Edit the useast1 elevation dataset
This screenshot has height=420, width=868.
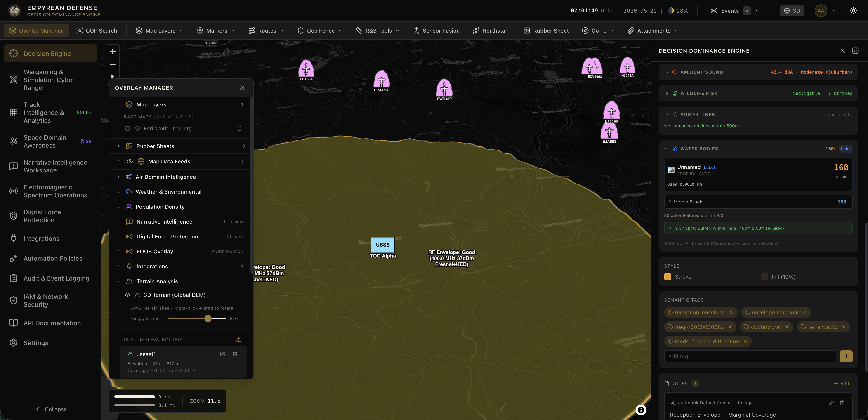(x=222, y=354)
